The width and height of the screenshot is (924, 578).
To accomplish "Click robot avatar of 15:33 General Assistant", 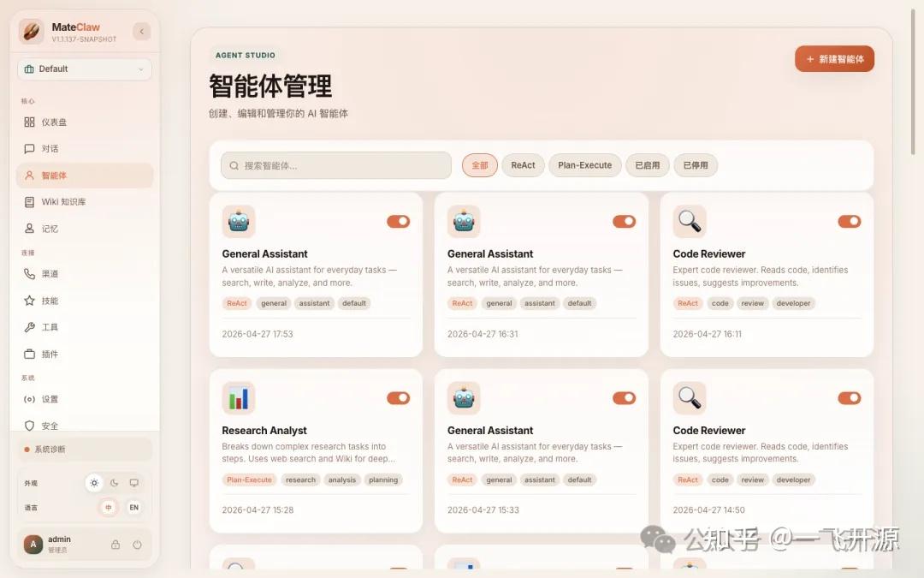I will tap(464, 398).
